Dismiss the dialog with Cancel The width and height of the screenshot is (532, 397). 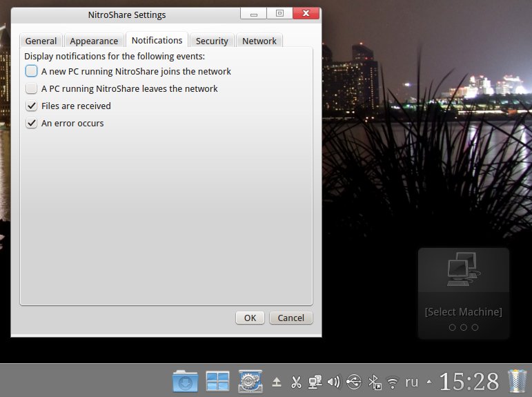click(290, 318)
